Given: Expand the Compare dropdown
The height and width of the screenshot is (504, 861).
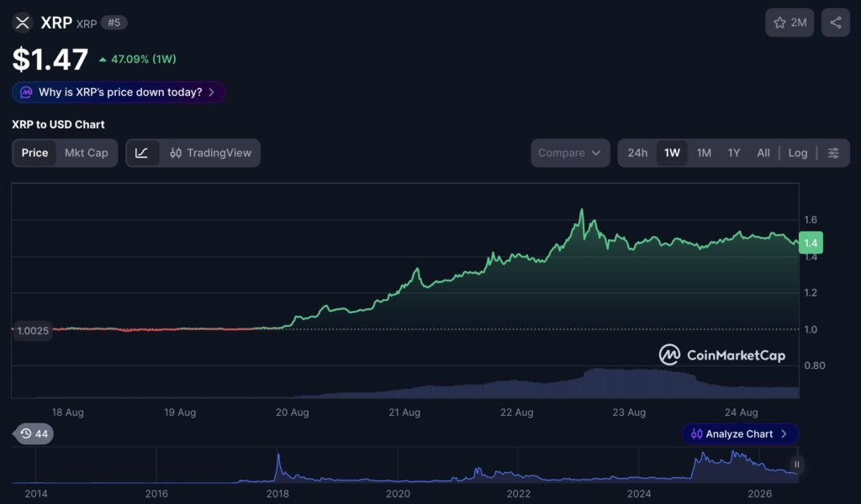Looking at the screenshot, I should 570,153.
